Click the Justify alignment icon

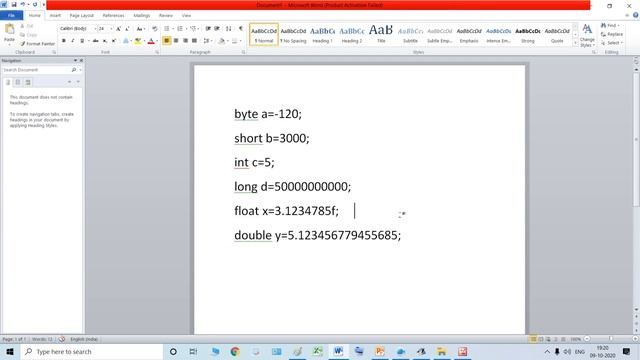click(x=195, y=41)
